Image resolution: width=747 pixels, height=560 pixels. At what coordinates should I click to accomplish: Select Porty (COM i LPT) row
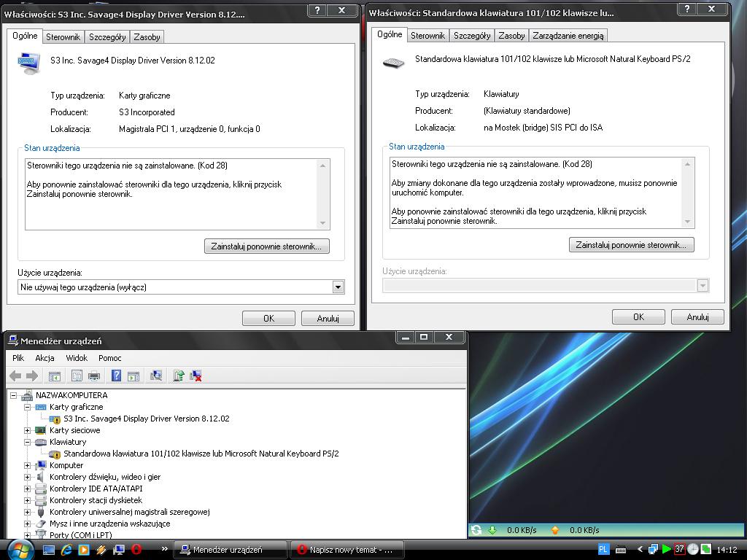(81, 534)
